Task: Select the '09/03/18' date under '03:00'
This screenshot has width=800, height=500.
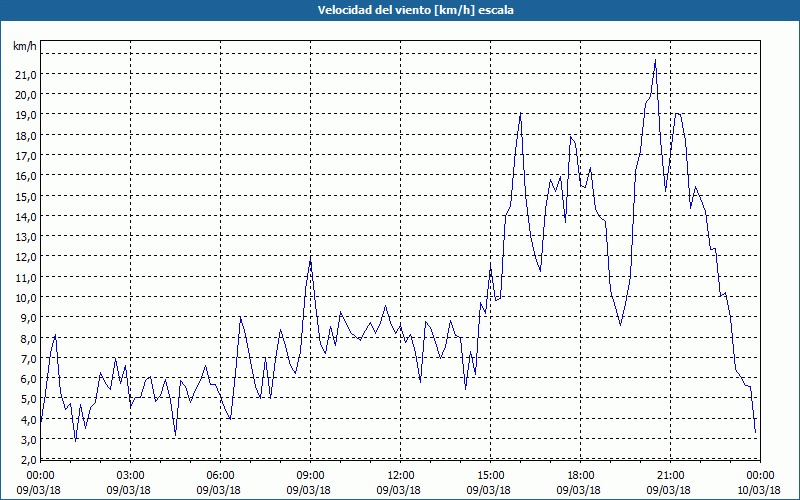Action: (x=129, y=490)
